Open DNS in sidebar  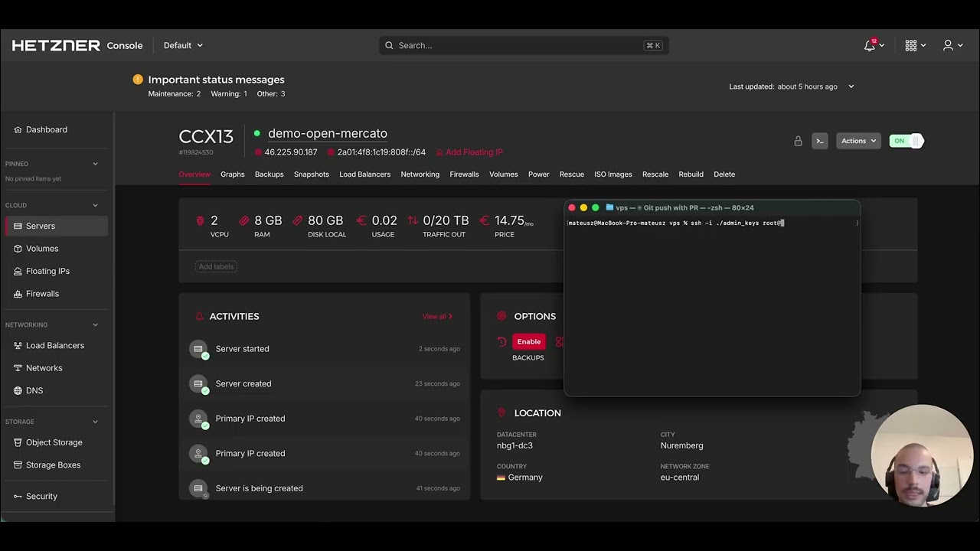tap(57, 391)
